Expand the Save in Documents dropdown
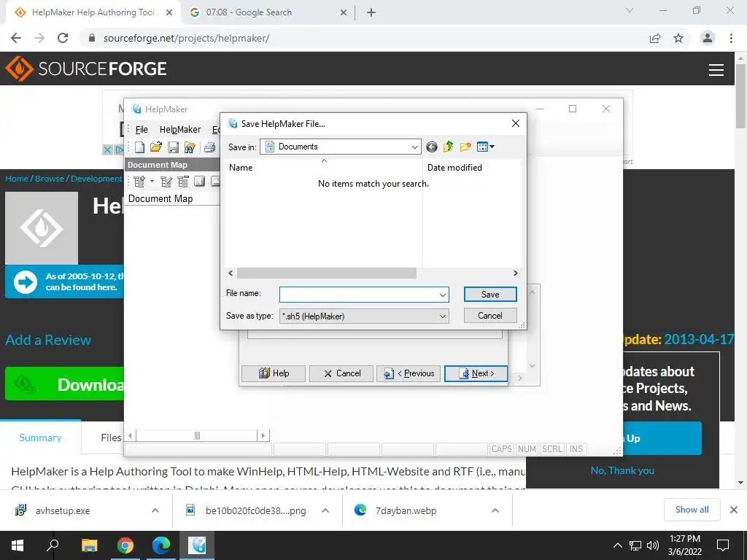 (x=414, y=147)
